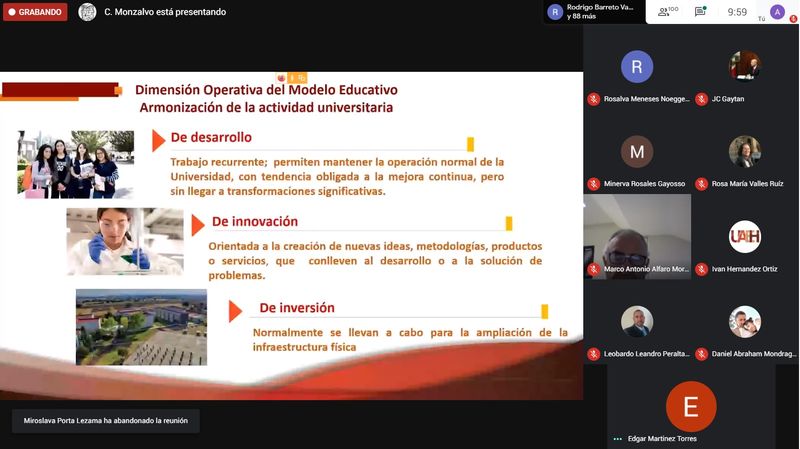800x449 pixels.
Task: Click the C. Monzalvo presenter avatar
Action: tap(87, 12)
